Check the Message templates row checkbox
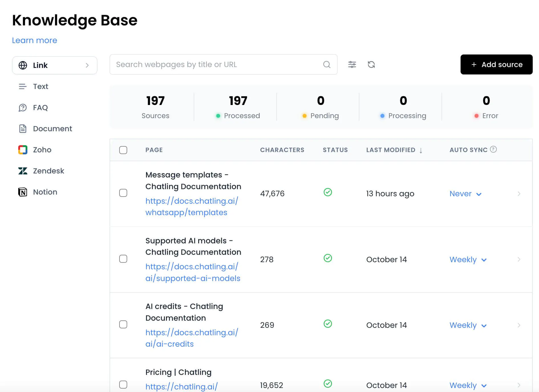Screen dimensions: 539x392 123,193
